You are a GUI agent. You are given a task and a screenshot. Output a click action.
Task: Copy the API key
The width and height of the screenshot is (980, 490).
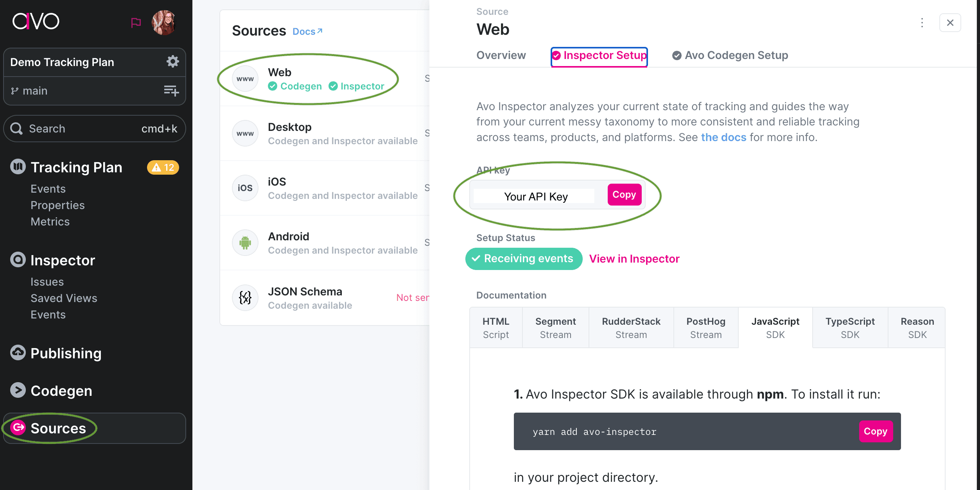point(624,195)
